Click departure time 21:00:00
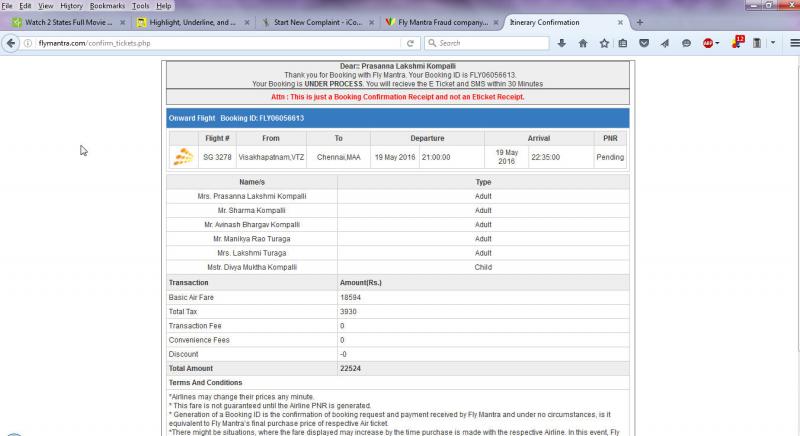This screenshot has height=436, width=800. pyautogui.click(x=436, y=157)
